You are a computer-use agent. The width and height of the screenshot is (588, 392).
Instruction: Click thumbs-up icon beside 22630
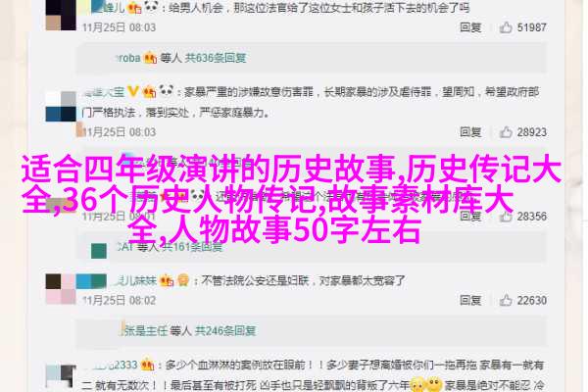[x=506, y=300]
